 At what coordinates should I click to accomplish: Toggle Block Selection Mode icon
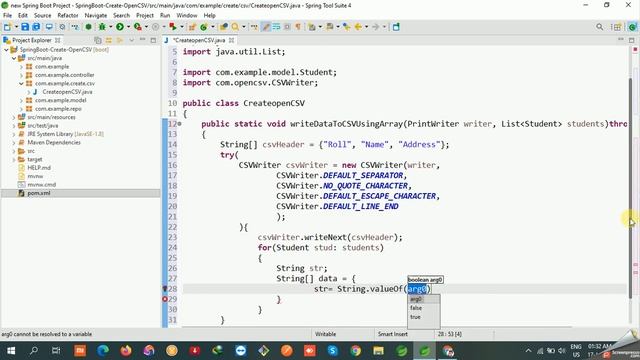tap(287, 27)
